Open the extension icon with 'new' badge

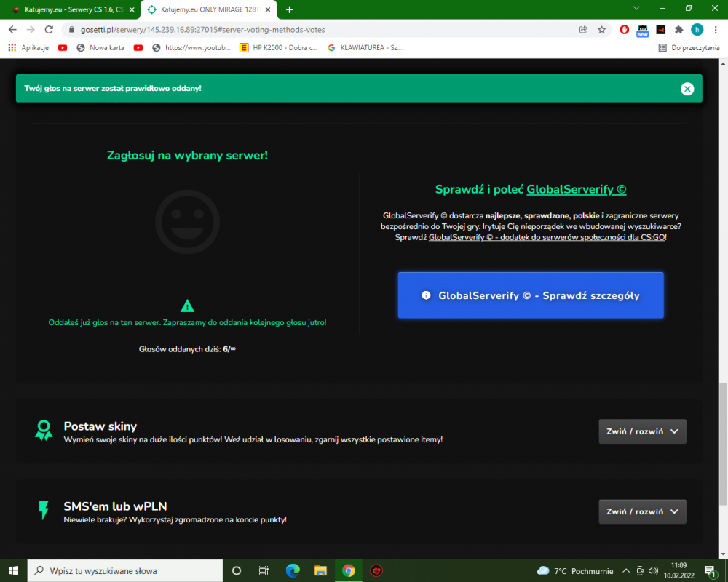643,30
